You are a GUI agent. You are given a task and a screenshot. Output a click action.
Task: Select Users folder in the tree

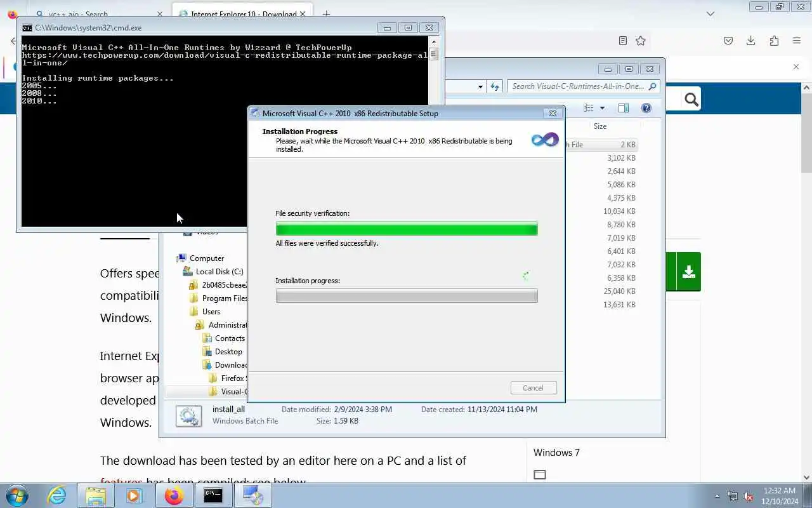(211, 312)
